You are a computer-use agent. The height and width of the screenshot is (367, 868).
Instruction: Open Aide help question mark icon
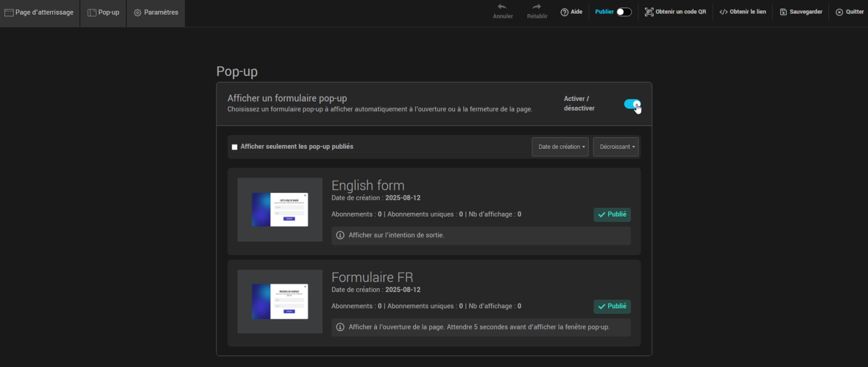click(564, 12)
